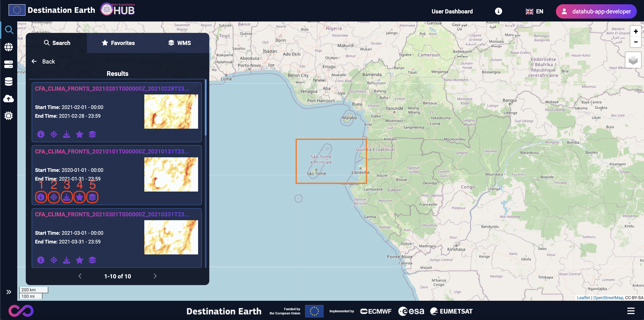Switch to the Search tab
The width and height of the screenshot is (644, 320).
point(57,43)
